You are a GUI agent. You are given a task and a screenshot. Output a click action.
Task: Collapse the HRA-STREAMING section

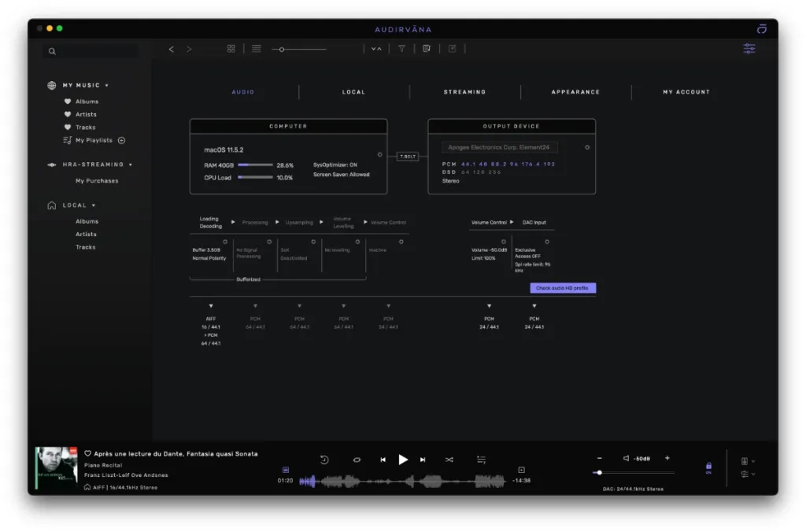[x=131, y=164]
